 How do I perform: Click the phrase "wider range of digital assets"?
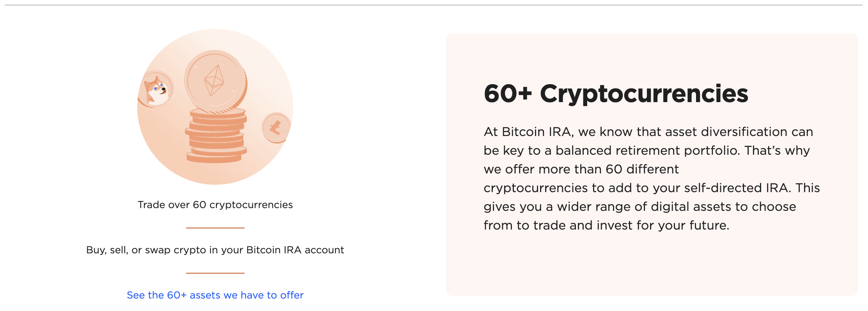pyautogui.click(x=643, y=207)
